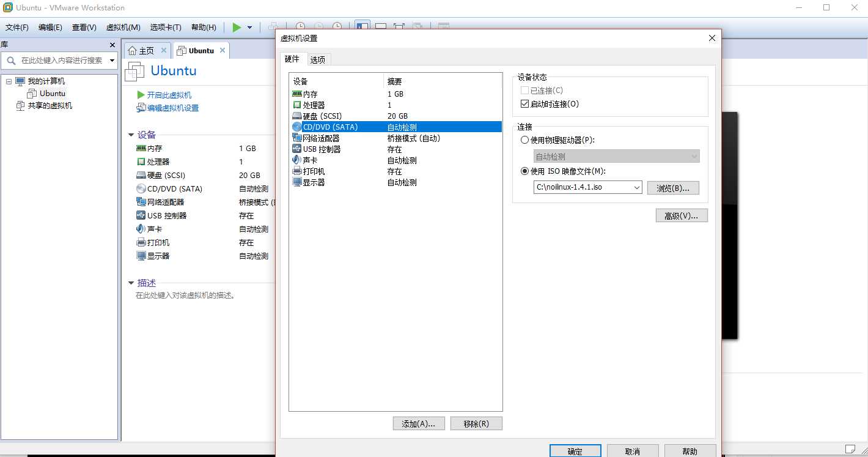The image size is (868, 457).
Task: Open the ISO path C:\noilinux-1.4.1.iso dropdown
Action: pos(637,187)
